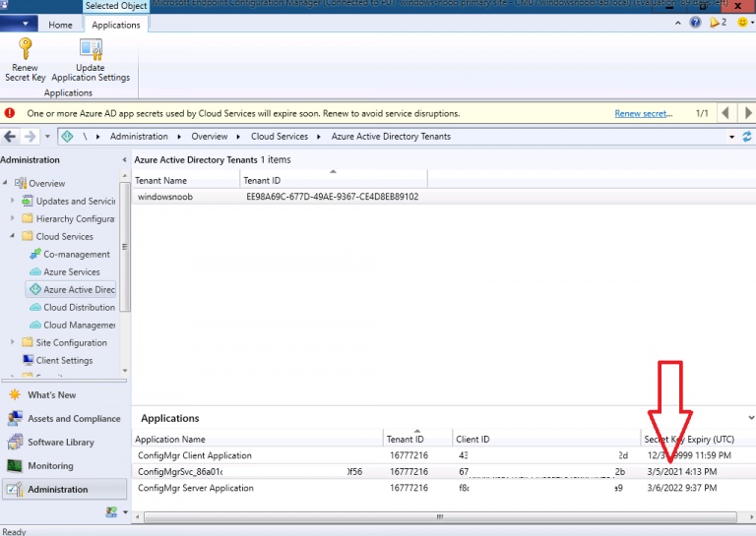
Task: Select the Co-management node icon
Action: 35,255
